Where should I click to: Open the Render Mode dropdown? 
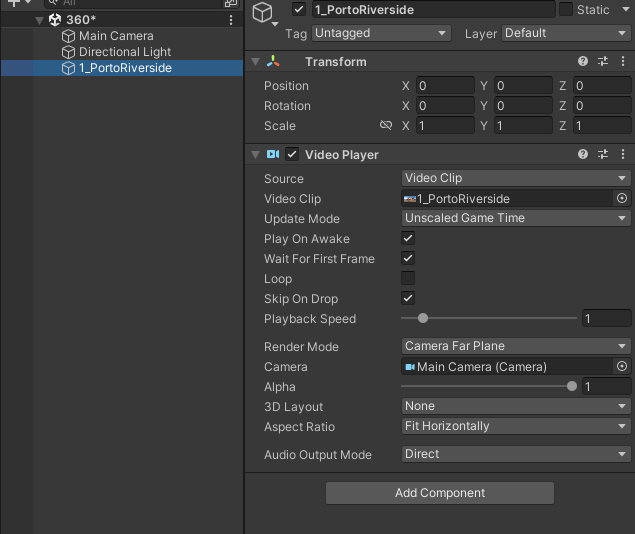515,346
